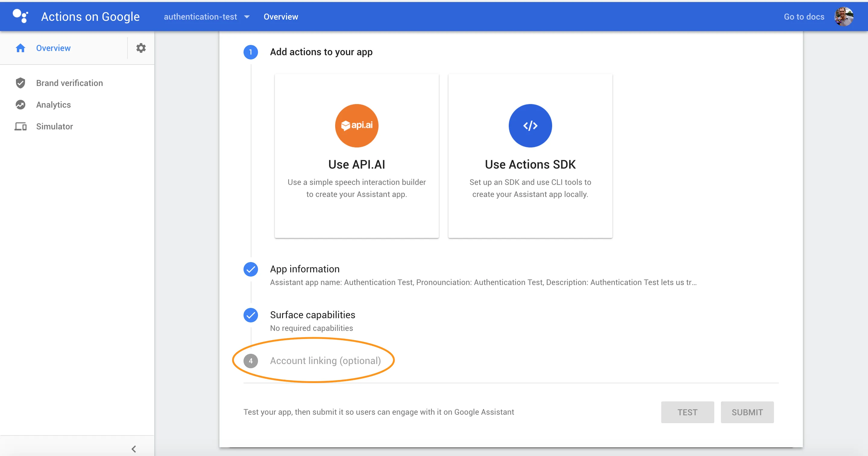
Task: Click the TEST button
Action: point(687,412)
